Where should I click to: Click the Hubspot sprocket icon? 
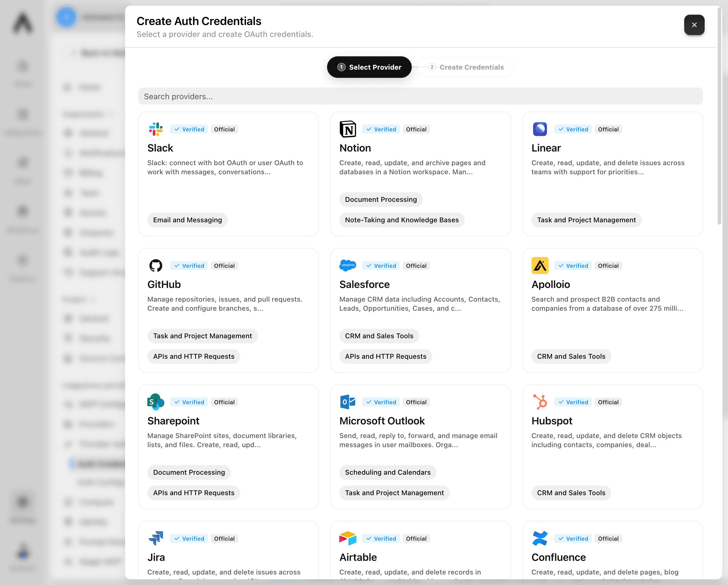[x=539, y=402]
